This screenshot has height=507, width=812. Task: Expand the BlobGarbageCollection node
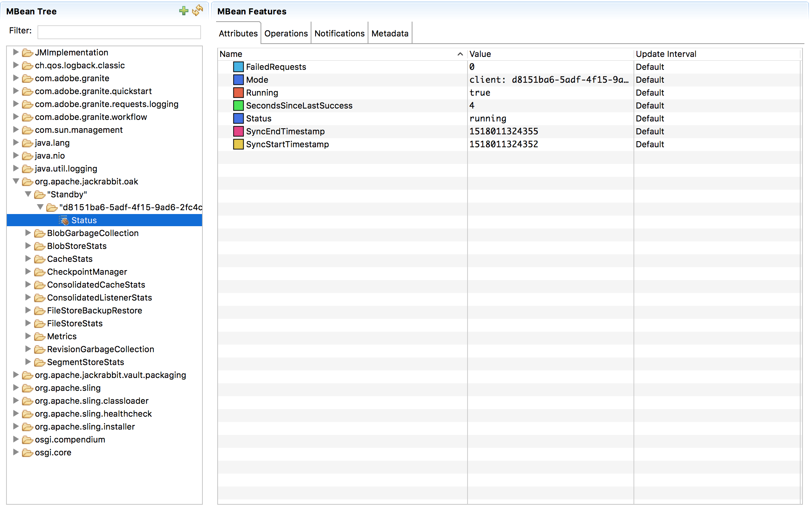28,233
